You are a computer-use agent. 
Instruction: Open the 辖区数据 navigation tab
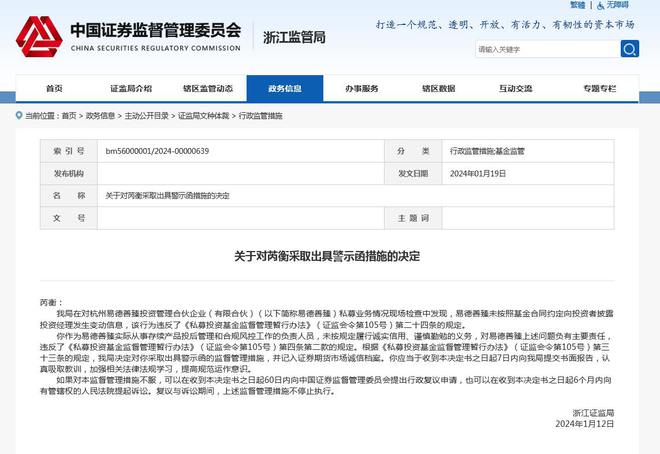[439, 88]
